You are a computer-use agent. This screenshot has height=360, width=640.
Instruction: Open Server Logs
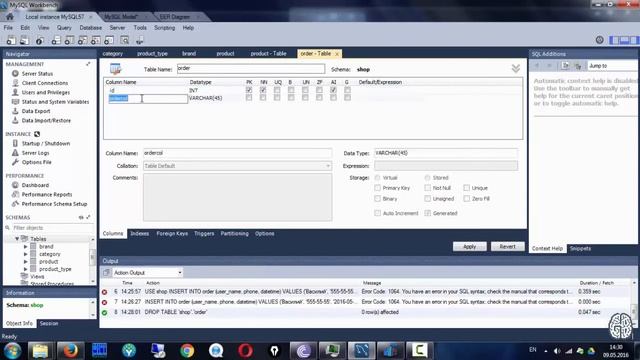pos(35,153)
